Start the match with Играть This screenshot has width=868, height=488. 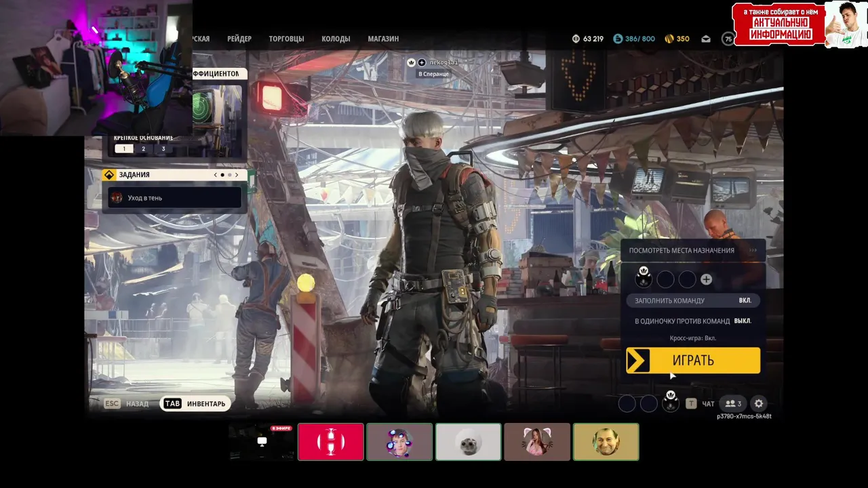pyautogui.click(x=693, y=361)
